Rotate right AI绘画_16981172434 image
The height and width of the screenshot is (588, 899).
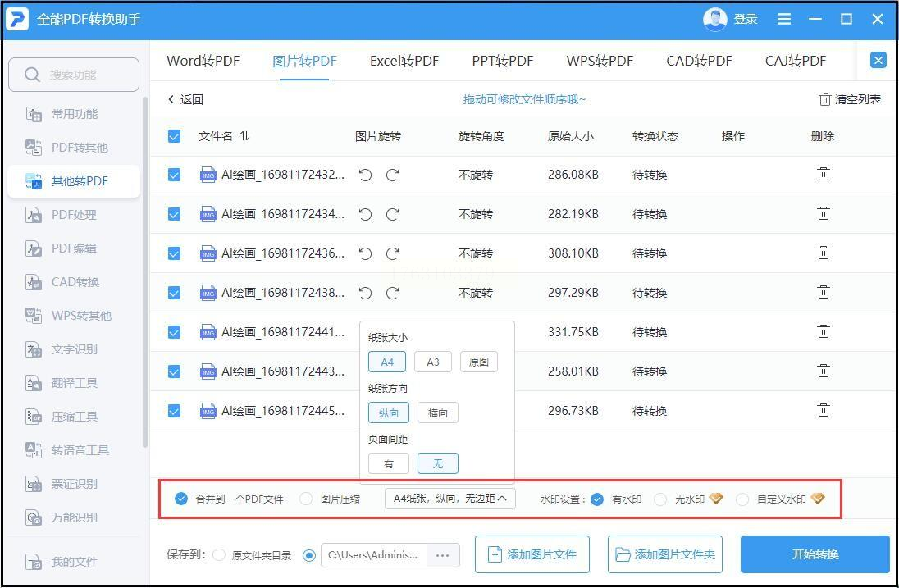[393, 214]
